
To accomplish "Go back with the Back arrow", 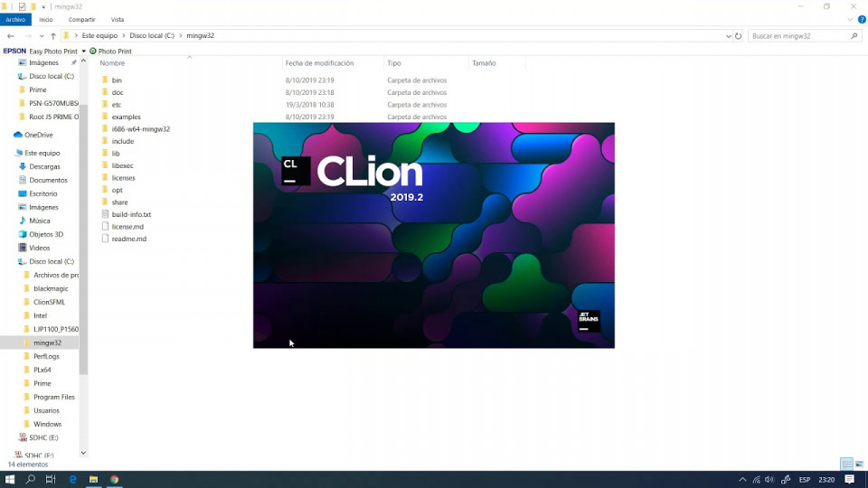I will (x=11, y=36).
